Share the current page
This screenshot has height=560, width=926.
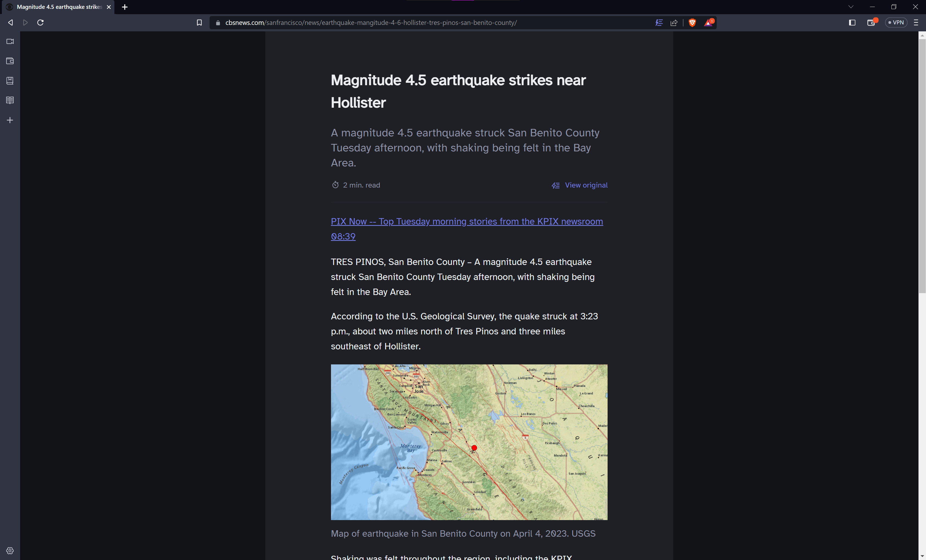coord(674,23)
